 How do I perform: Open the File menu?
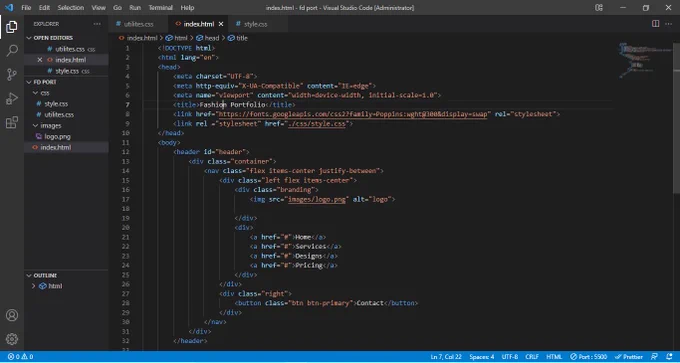pos(26,8)
